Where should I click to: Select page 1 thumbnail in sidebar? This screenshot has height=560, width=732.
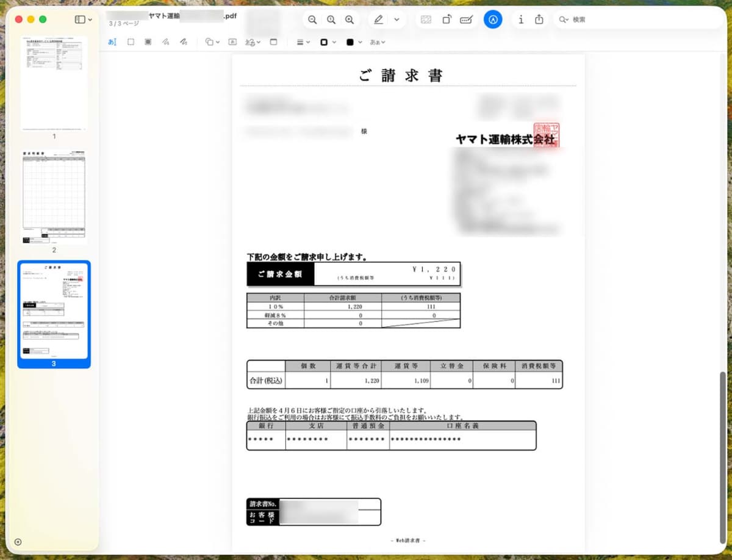(x=54, y=83)
